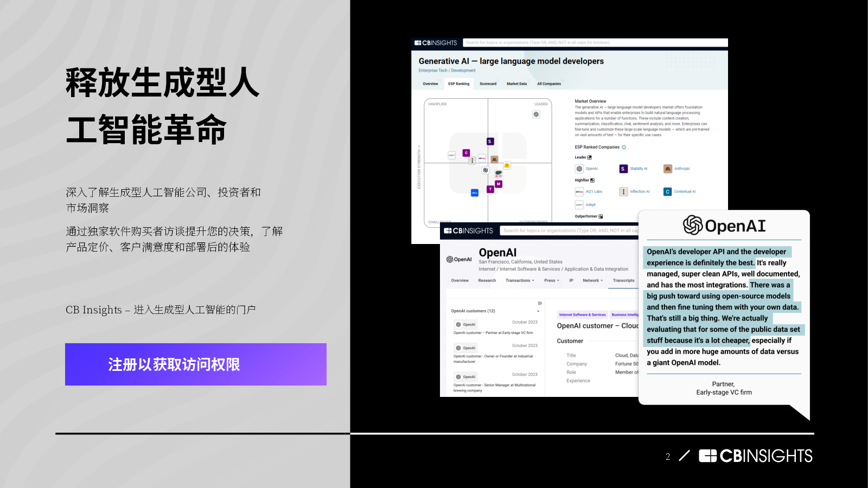Switch to the Scorecard tab
This screenshot has width=868, height=488.
(488, 84)
